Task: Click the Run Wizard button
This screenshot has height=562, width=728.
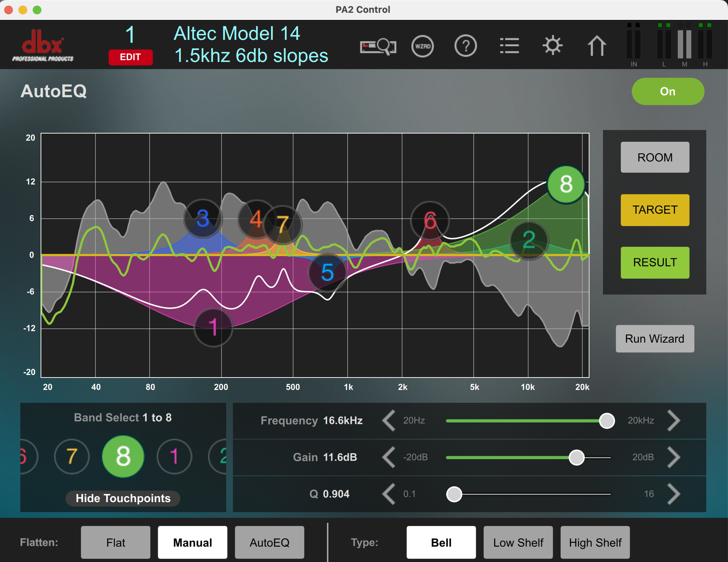Action: (655, 339)
